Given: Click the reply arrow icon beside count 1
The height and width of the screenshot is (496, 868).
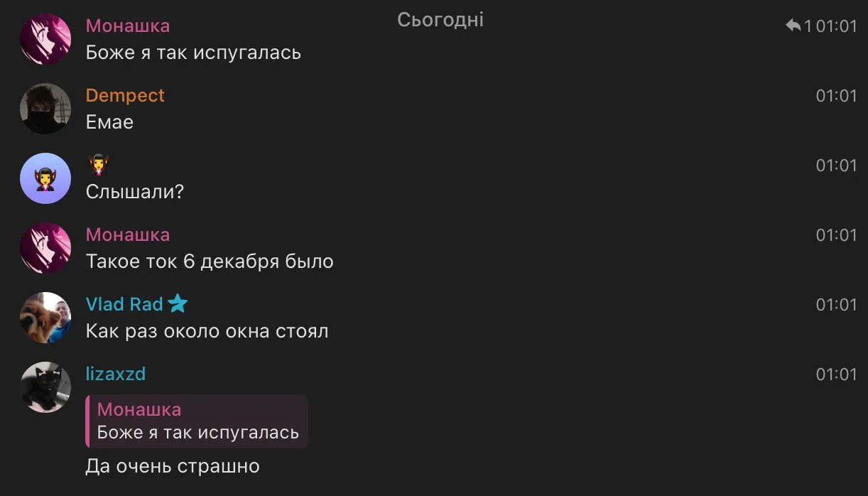Looking at the screenshot, I should coord(793,26).
